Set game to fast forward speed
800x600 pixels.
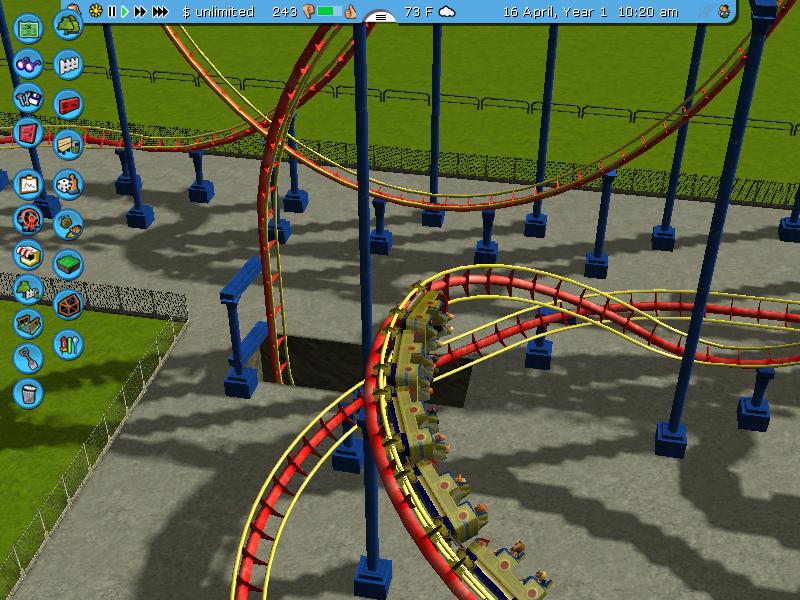click(140, 12)
